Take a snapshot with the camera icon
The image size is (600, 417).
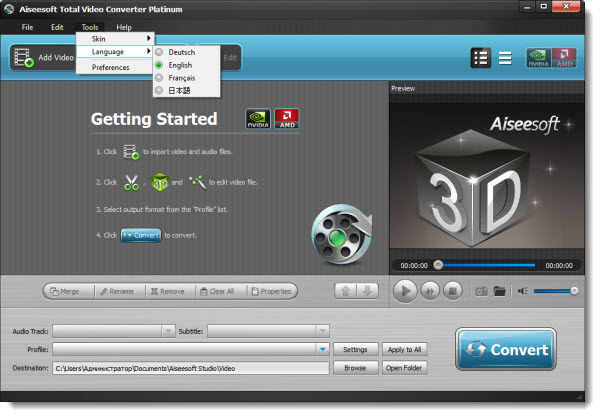coord(479,291)
